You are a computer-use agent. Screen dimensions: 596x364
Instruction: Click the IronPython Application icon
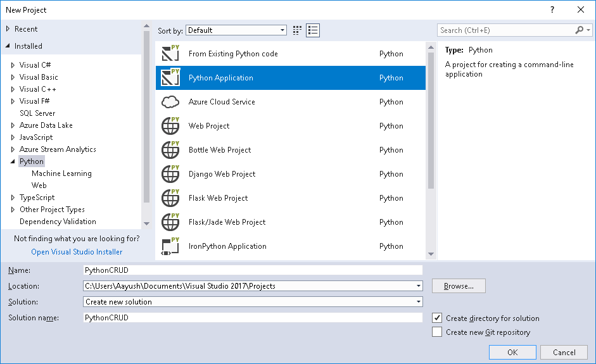(170, 246)
